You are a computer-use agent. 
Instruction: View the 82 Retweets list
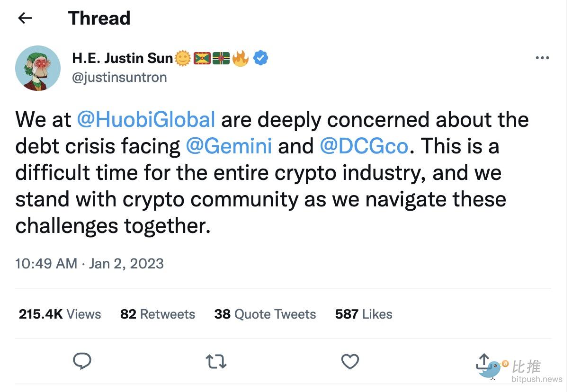[x=158, y=314]
